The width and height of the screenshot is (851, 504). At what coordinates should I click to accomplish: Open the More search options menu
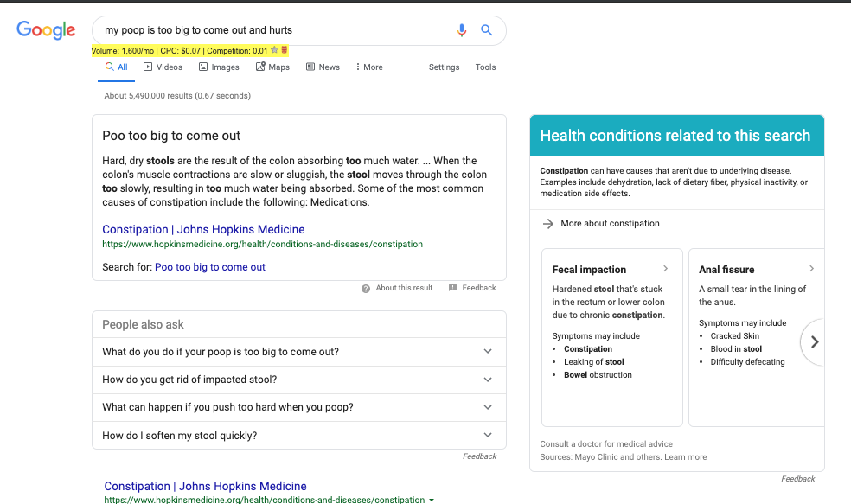pyautogui.click(x=369, y=67)
